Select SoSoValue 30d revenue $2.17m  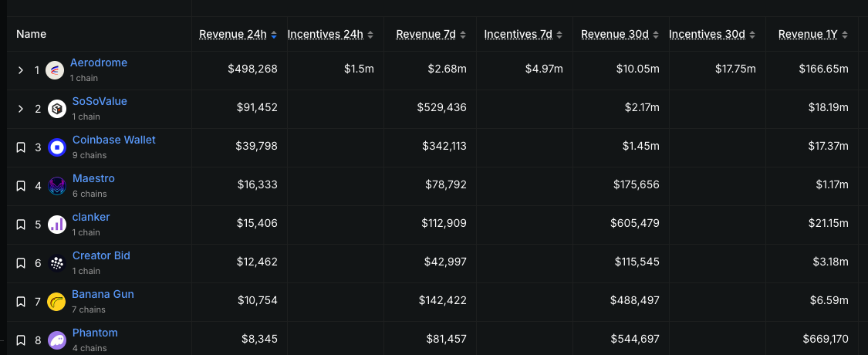[x=642, y=107]
